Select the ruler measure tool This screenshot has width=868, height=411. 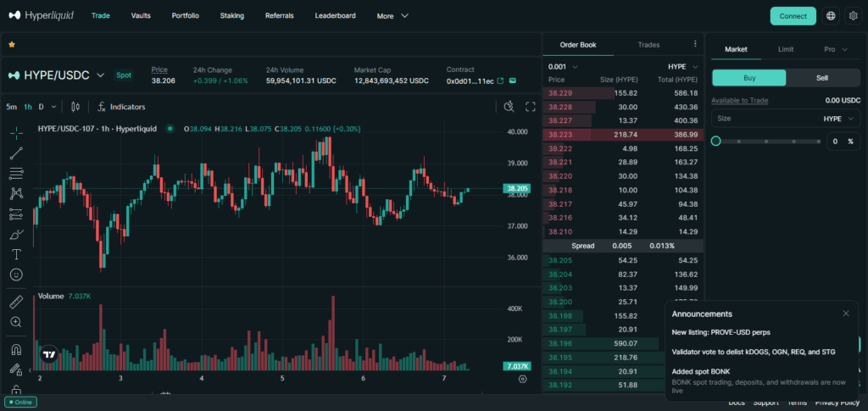(17, 302)
